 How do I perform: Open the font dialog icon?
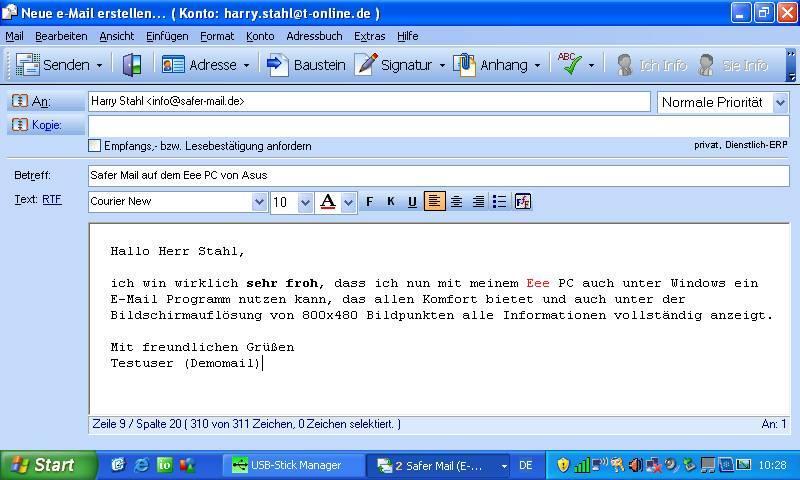pos(523,202)
